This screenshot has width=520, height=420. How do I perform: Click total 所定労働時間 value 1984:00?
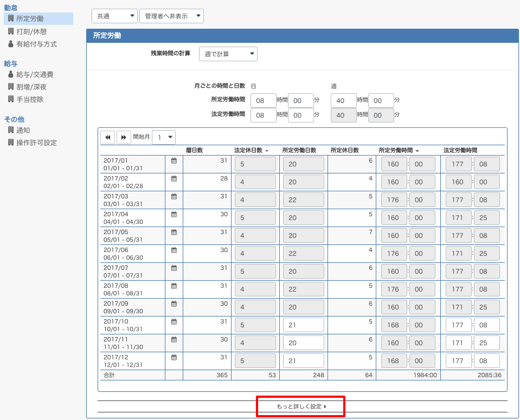tap(425, 375)
